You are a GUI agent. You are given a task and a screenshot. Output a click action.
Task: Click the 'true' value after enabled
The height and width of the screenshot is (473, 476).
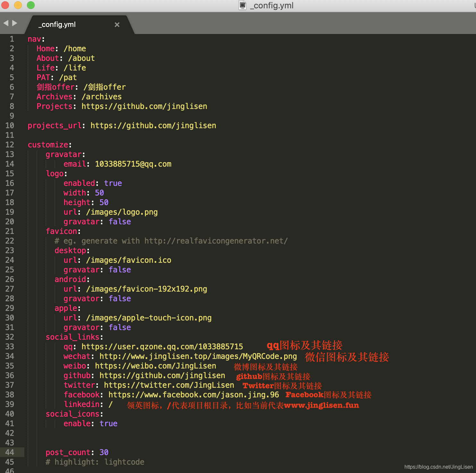(x=113, y=183)
